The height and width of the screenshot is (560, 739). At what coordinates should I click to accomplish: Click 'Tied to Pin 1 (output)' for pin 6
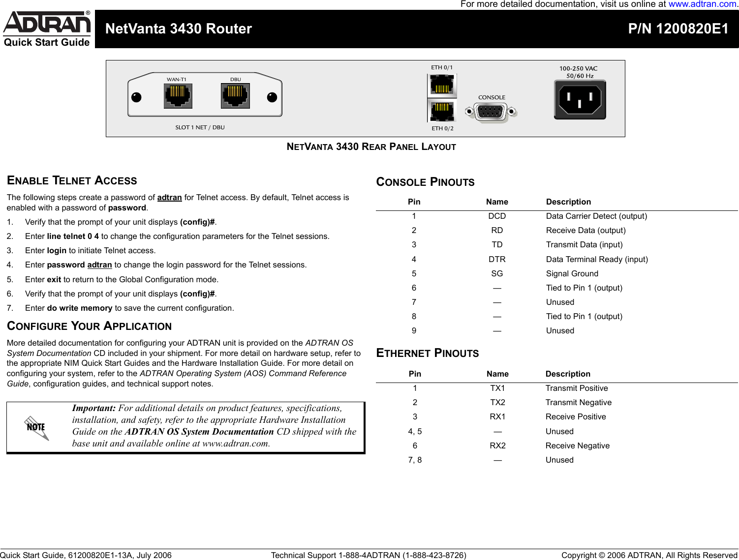(584, 288)
